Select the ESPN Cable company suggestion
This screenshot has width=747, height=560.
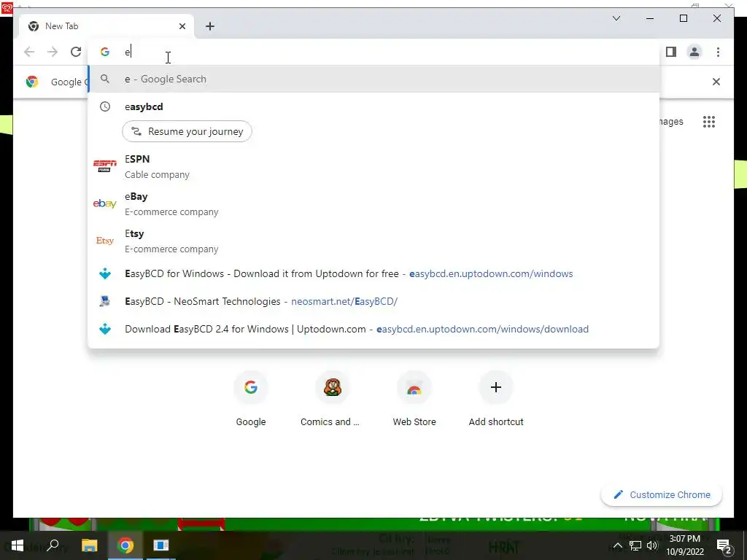coord(373,167)
